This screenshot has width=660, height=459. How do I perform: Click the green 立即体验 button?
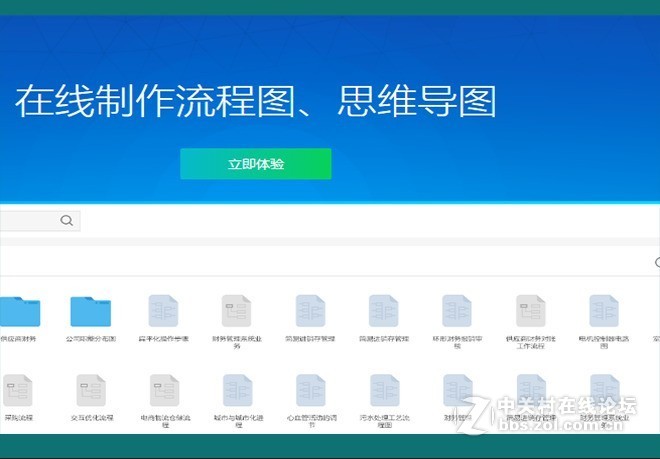click(x=255, y=164)
